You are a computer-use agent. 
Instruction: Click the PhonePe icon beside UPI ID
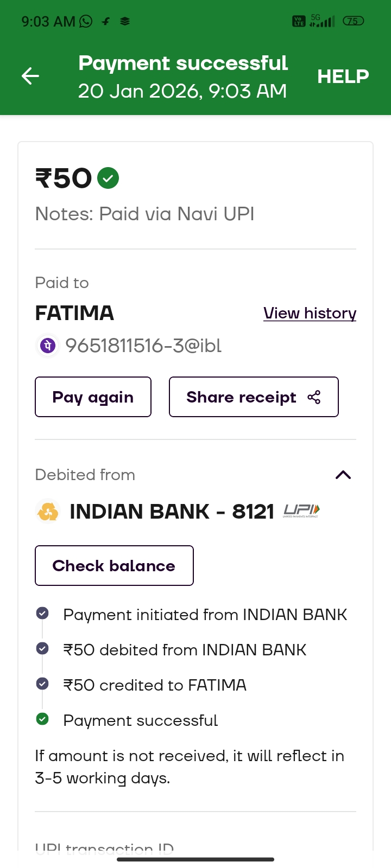48,346
